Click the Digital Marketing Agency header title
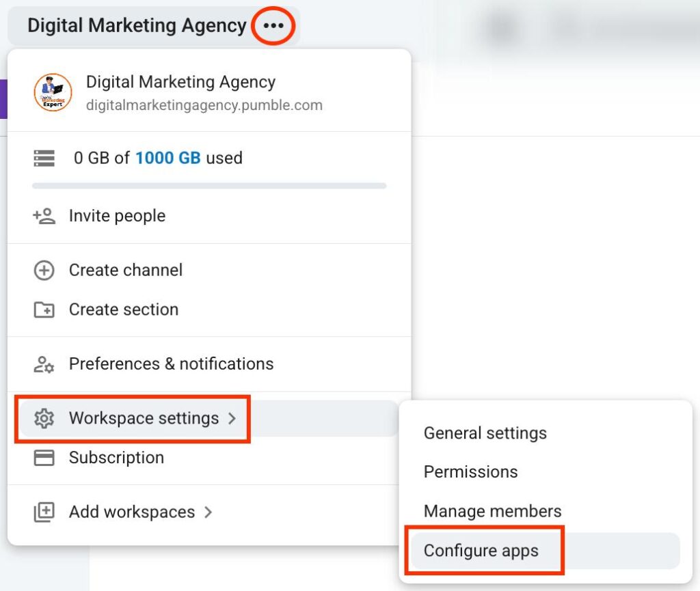 137,25
